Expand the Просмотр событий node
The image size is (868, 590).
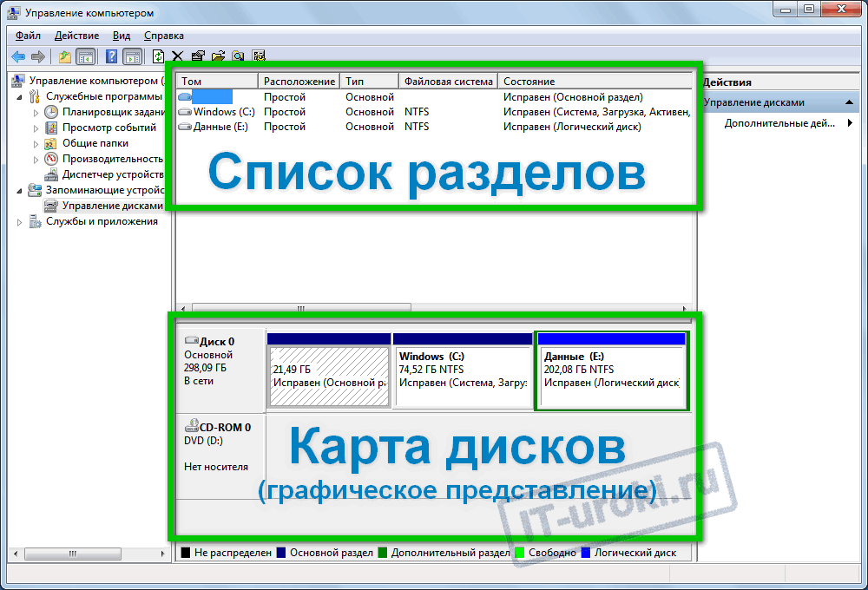[36, 128]
